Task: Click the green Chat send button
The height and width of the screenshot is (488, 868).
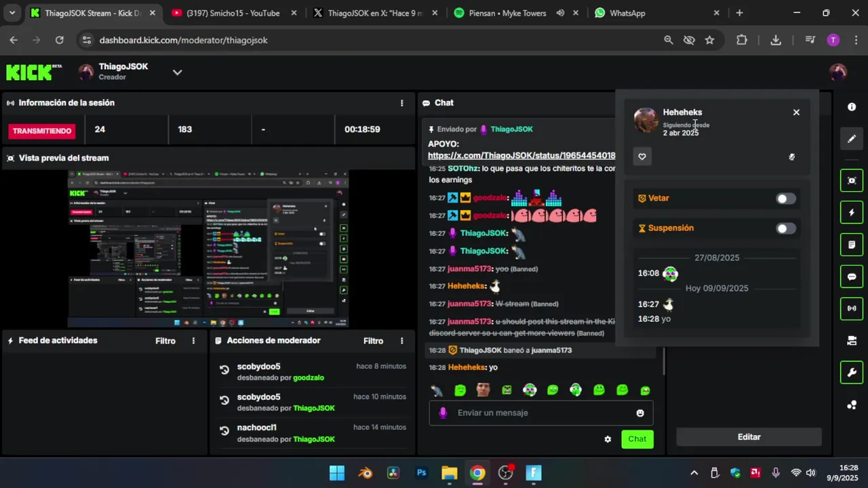Action: (x=637, y=439)
